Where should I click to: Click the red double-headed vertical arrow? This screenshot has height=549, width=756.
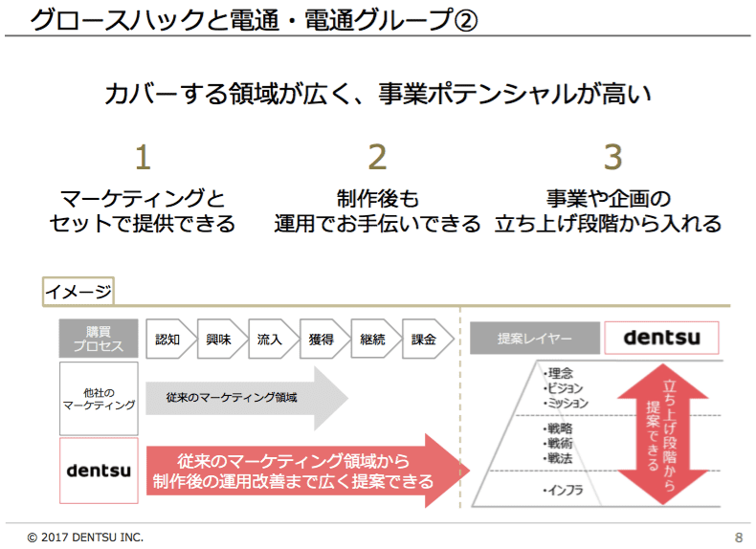[x=663, y=434]
